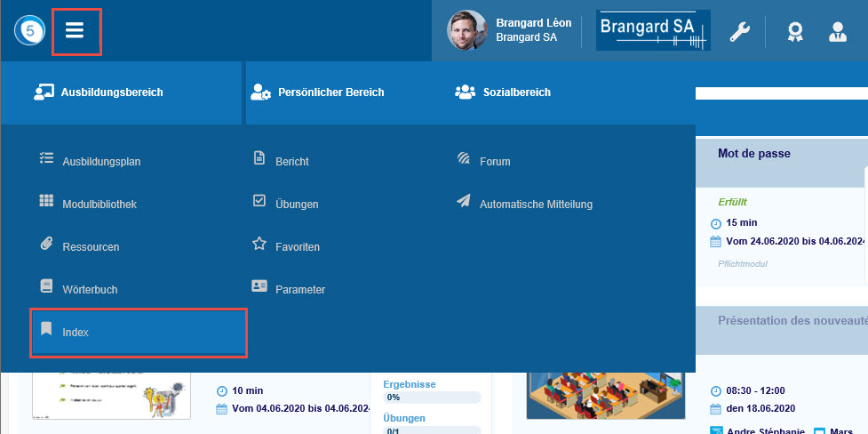Open the Wörterbuch entry

(x=89, y=290)
